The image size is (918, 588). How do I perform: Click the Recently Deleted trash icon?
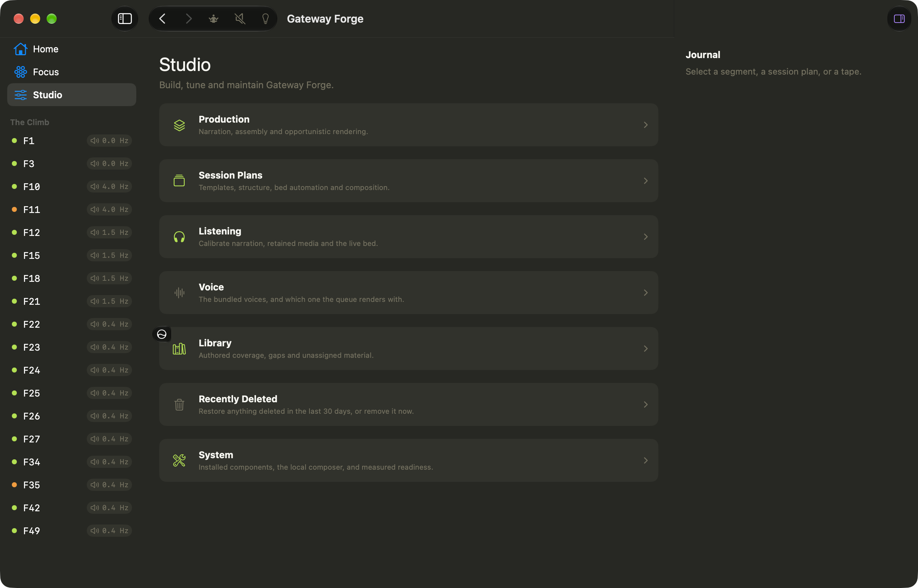179,404
